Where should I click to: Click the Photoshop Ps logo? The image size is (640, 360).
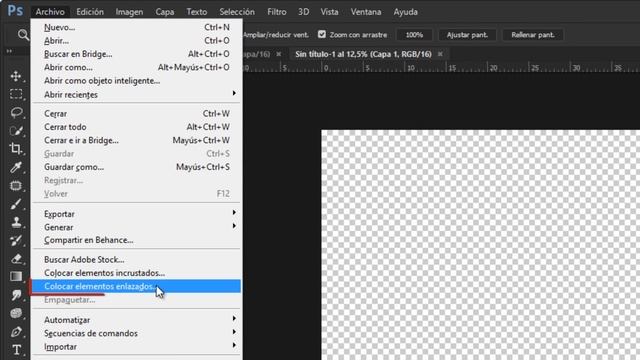click(x=15, y=11)
